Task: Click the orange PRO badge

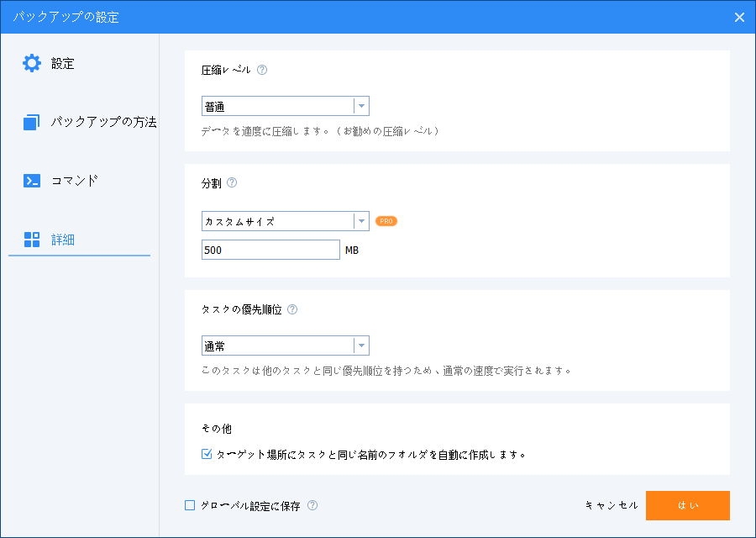Action: 386,221
